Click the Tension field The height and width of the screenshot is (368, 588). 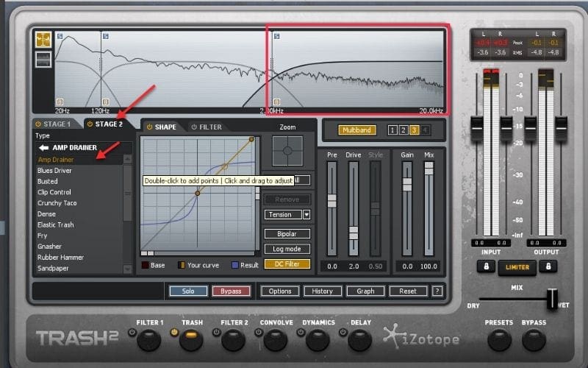click(283, 214)
